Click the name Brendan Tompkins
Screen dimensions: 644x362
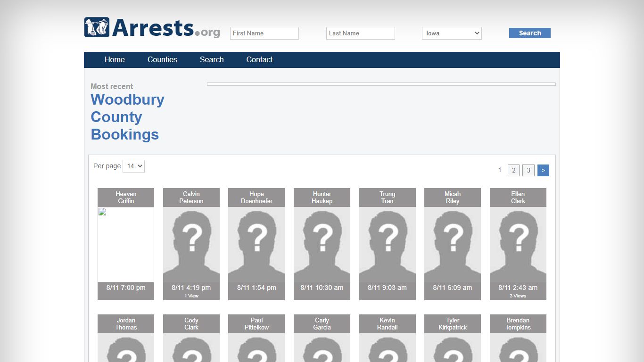pyautogui.click(x=518, y=324)
